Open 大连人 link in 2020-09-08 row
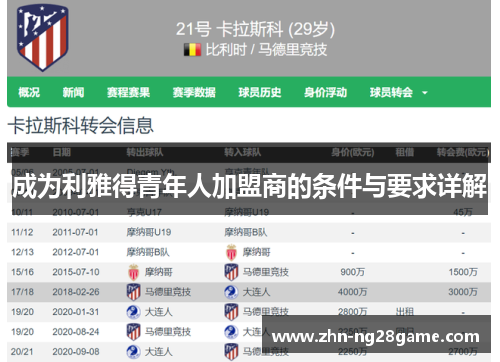Screen dimensions: 500x362 coord(159,352)
